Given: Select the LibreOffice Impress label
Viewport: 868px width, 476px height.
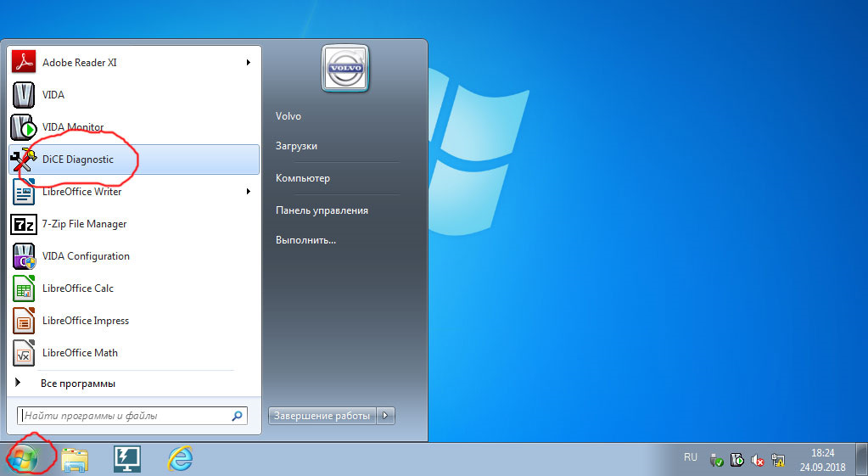Looking at the screenshot, I should click(x=86, y=321).
